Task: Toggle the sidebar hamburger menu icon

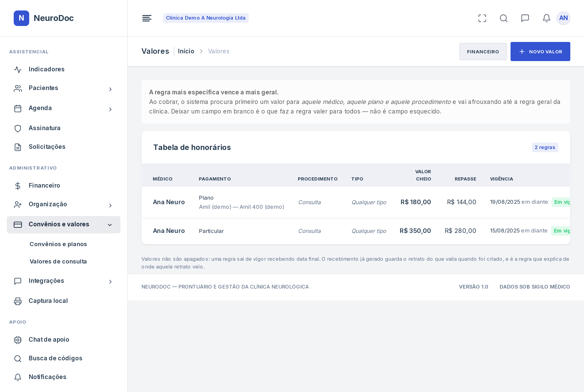Action: point(147,18)
